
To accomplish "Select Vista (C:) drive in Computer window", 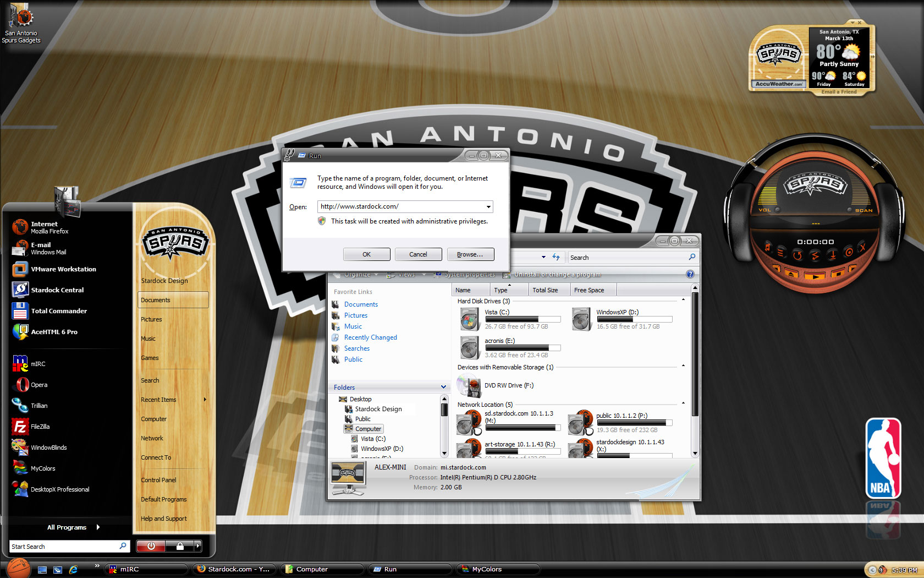I will pos(509,319).
